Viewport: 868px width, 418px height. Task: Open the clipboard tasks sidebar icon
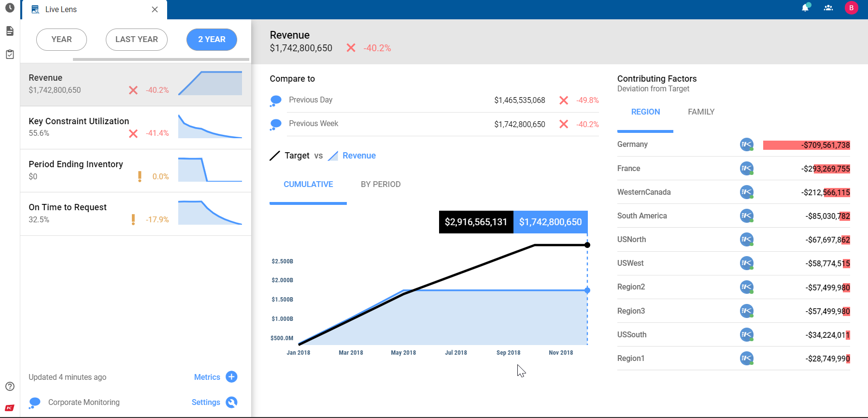point(10,54)
